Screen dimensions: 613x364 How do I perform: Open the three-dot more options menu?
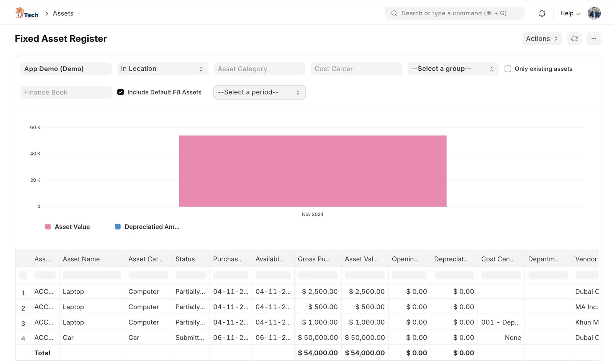click(x=593, y=39)
